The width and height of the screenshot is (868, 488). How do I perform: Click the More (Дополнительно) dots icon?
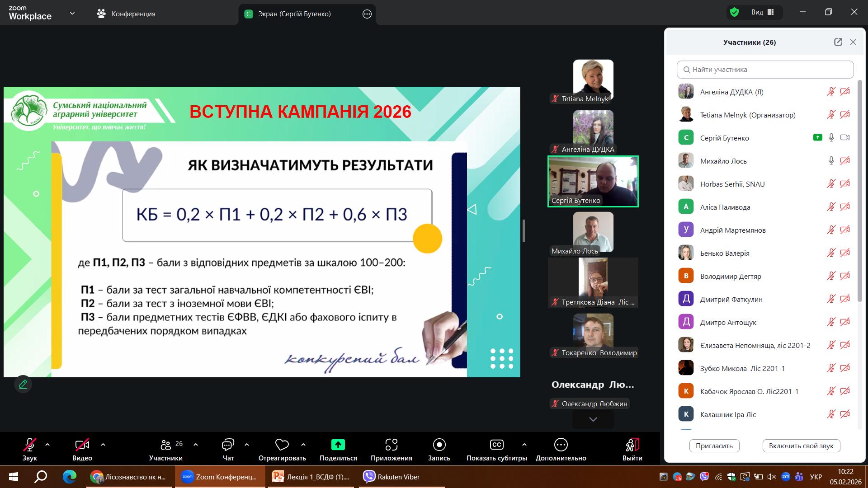(x=561, y=445)
